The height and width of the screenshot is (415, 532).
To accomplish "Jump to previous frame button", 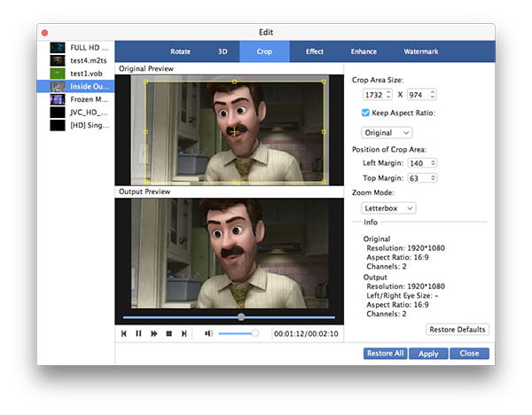I will tap(124, 333).
